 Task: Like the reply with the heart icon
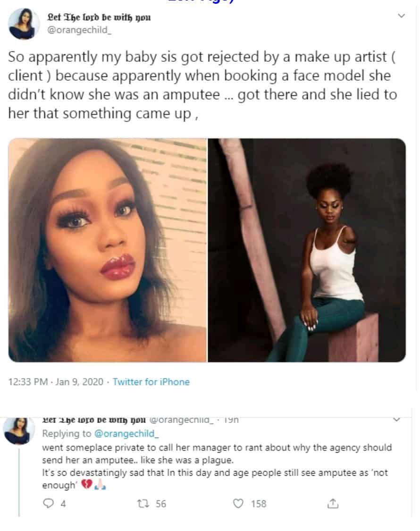(x=239, y=504)
